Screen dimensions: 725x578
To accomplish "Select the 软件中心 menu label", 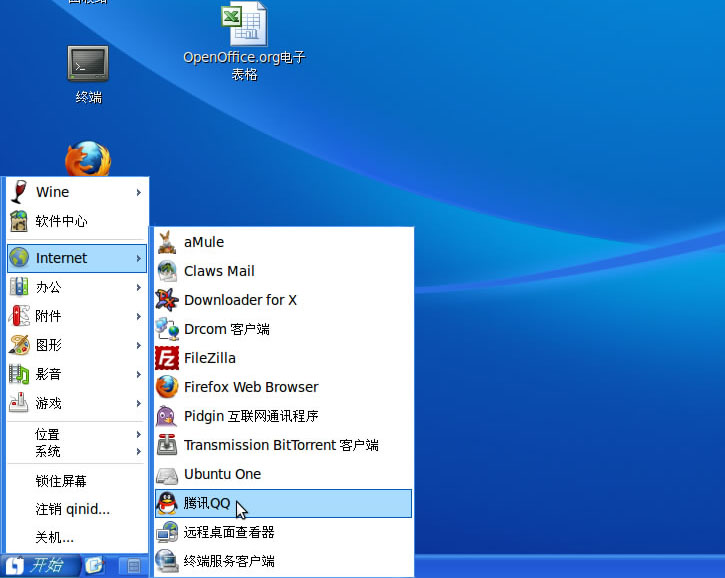I will point(61,221).
